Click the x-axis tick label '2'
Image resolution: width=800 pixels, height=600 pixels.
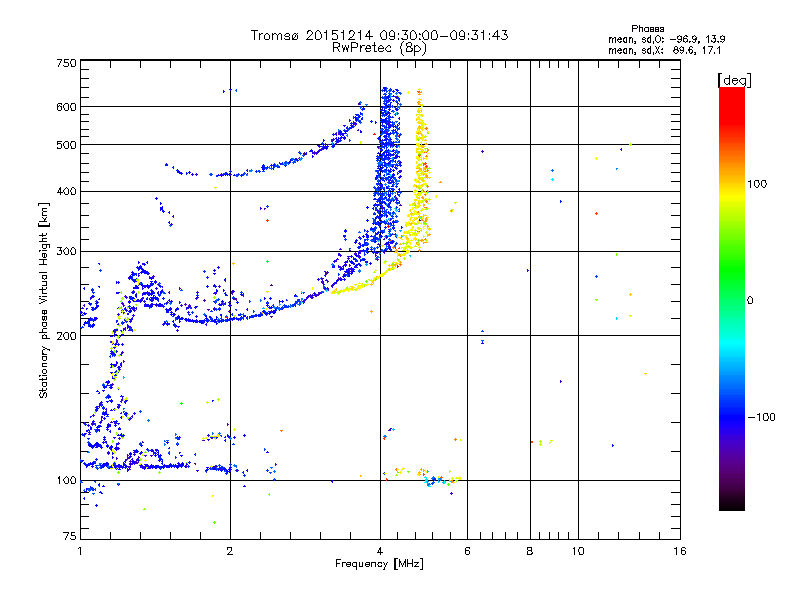(230, 551)
